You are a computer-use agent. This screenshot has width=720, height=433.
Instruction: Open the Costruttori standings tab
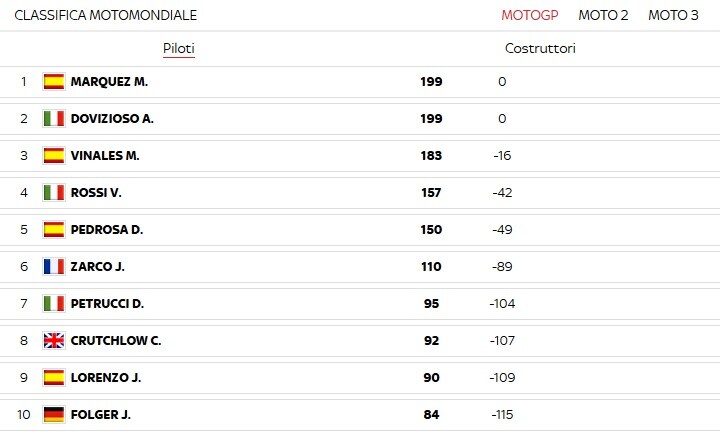[x=540, y=48]
